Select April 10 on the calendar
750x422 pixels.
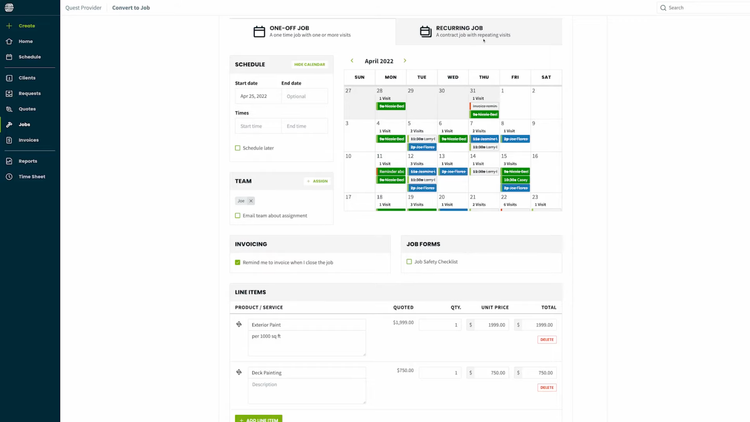[359, 172]
